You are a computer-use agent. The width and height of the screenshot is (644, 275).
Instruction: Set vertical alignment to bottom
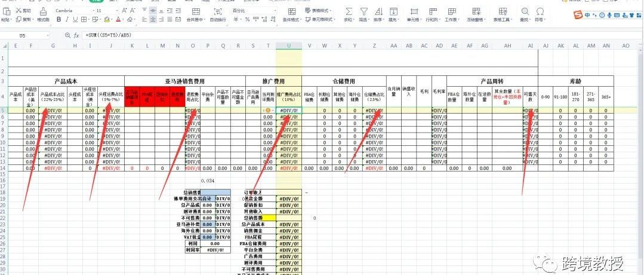160,11
